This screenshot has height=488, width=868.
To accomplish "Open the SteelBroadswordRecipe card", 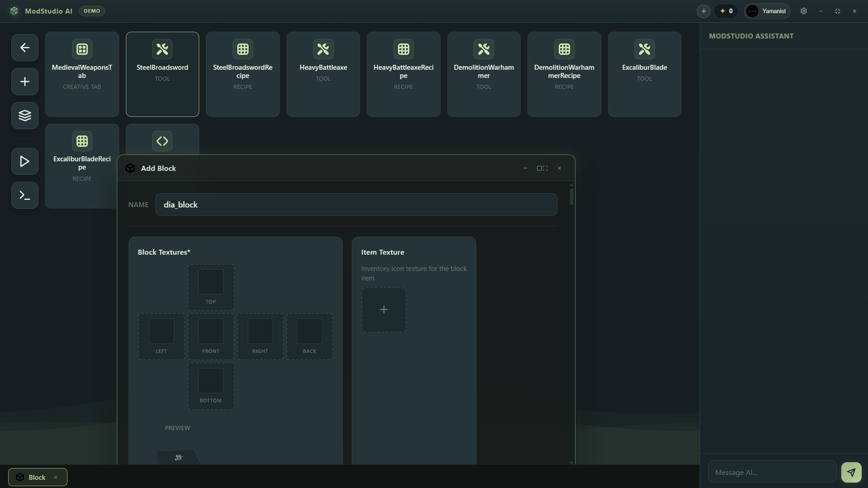I will (x=243, y=74).
